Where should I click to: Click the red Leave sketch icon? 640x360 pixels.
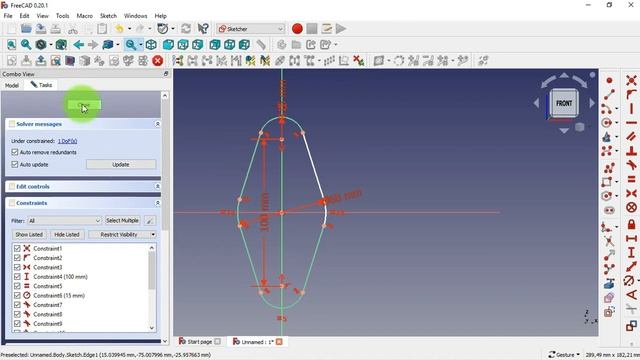(x=158, y=61)
